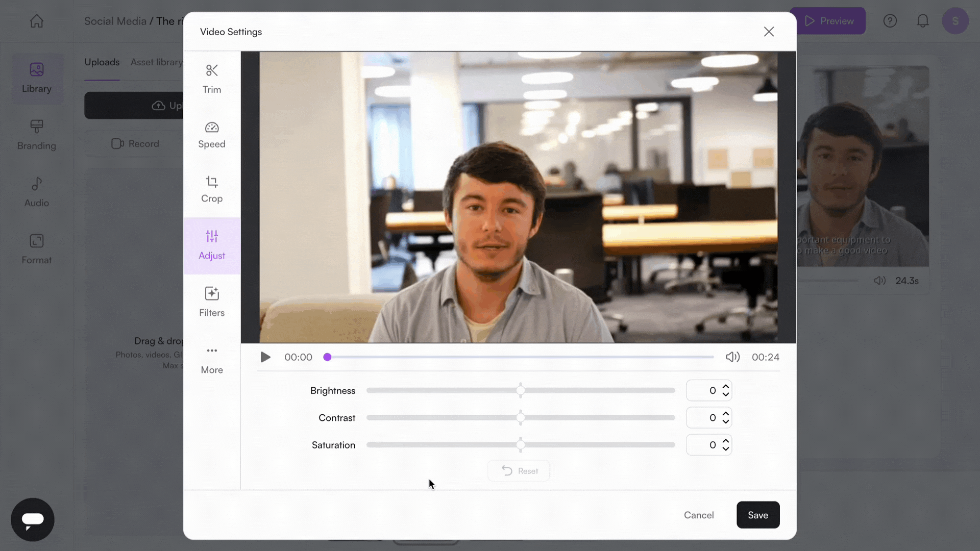Open the help question mark icon
This screenshot has width=980, height=551.
pos(890,21)
